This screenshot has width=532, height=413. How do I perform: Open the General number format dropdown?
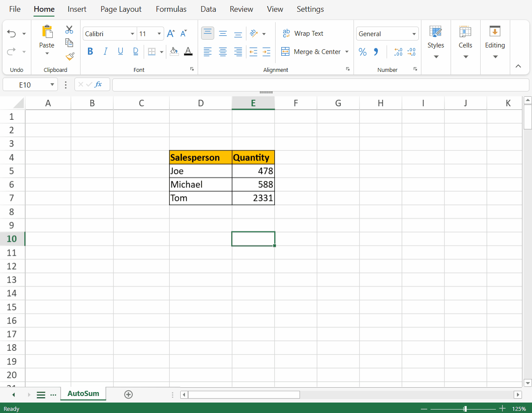click(414, 34)
